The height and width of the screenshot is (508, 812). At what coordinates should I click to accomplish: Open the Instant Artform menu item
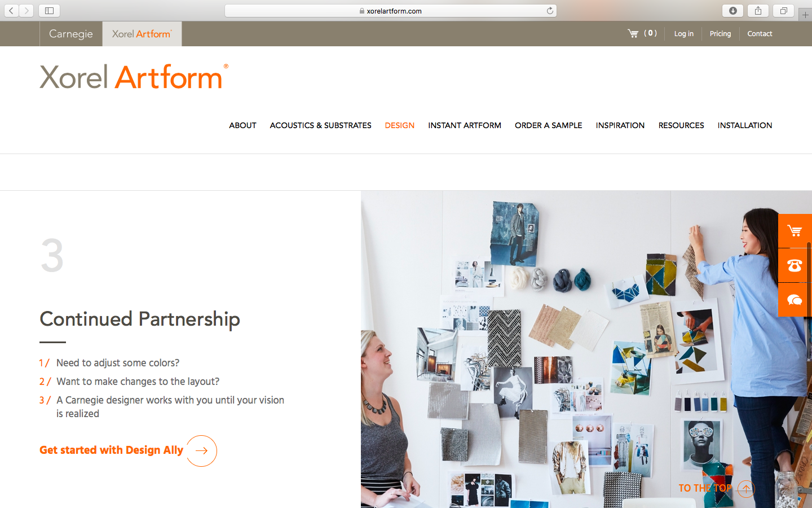[x=465, y=125]
